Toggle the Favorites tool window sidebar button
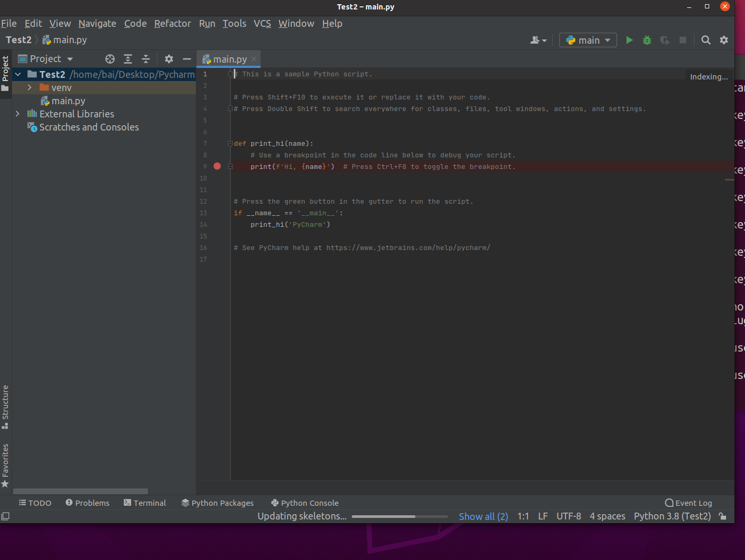 pos(5,465)
